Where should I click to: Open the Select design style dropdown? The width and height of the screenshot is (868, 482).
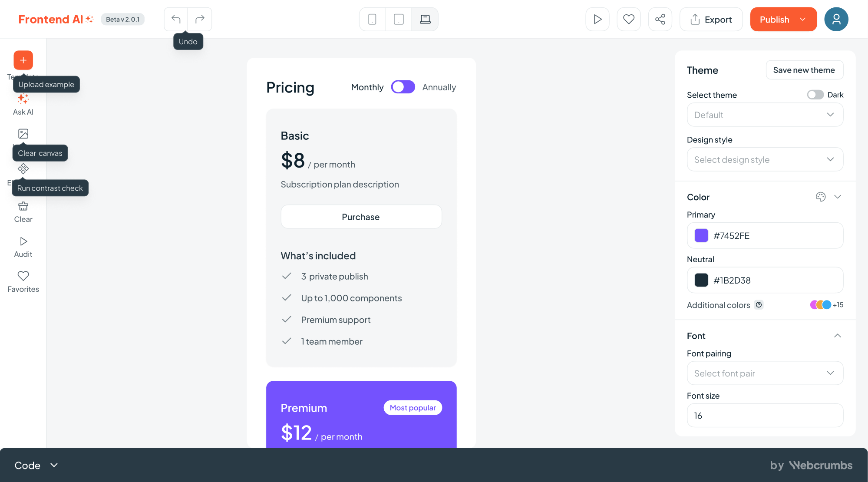point(765,159)
